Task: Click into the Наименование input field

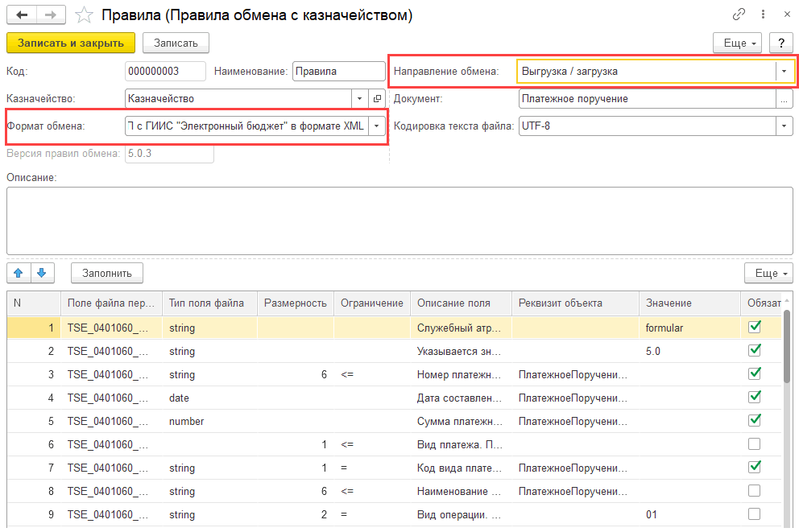Action: [338, 71]
